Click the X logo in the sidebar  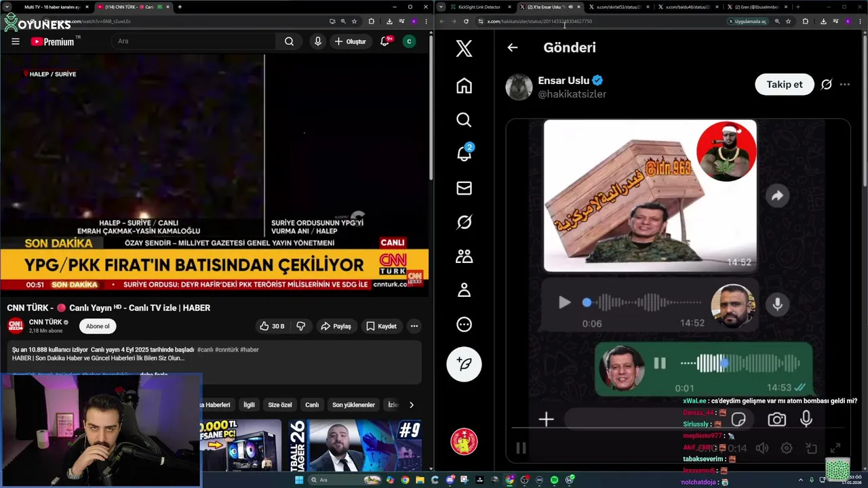coord(464,48)
